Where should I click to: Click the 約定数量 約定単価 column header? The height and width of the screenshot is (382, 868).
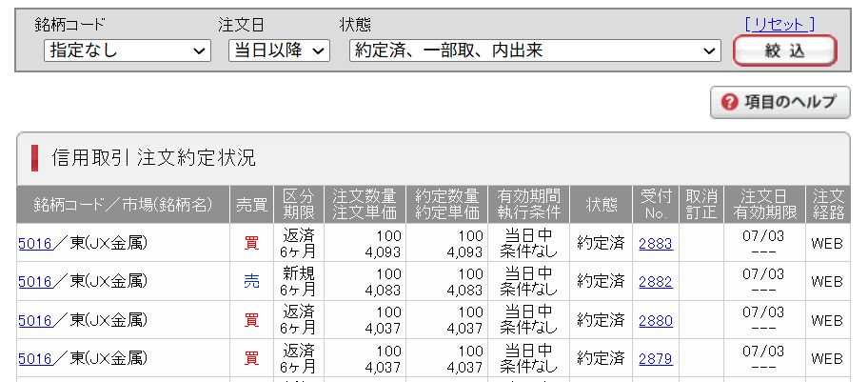pyautogui.click(x=446, y=205)
